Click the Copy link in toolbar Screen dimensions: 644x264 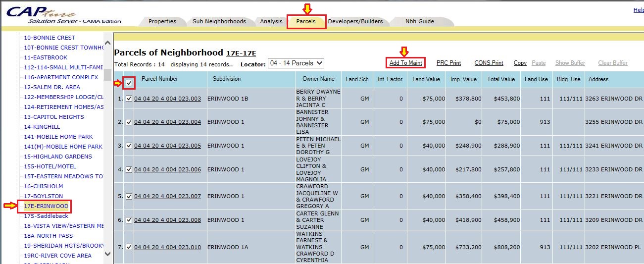[x=520, y=63]
